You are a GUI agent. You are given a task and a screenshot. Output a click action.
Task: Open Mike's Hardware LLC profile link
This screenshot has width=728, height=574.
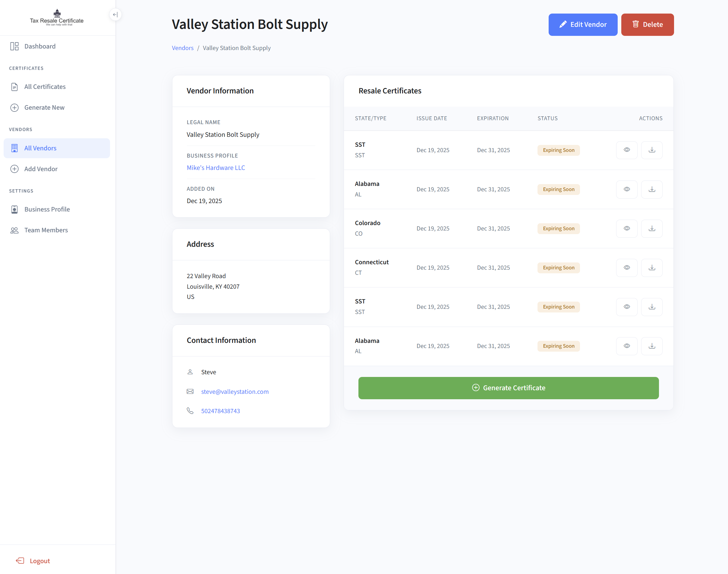(x=216, y=167)
